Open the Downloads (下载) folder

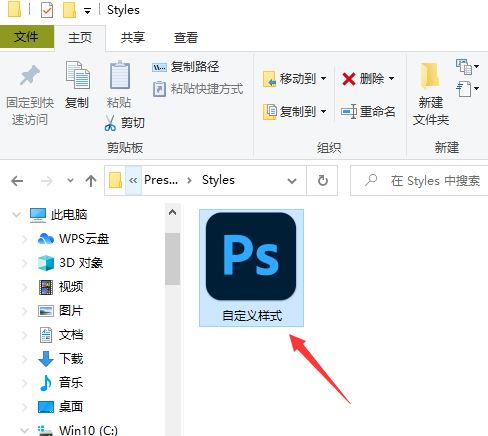pyautogui.click(x=61, y=359)
